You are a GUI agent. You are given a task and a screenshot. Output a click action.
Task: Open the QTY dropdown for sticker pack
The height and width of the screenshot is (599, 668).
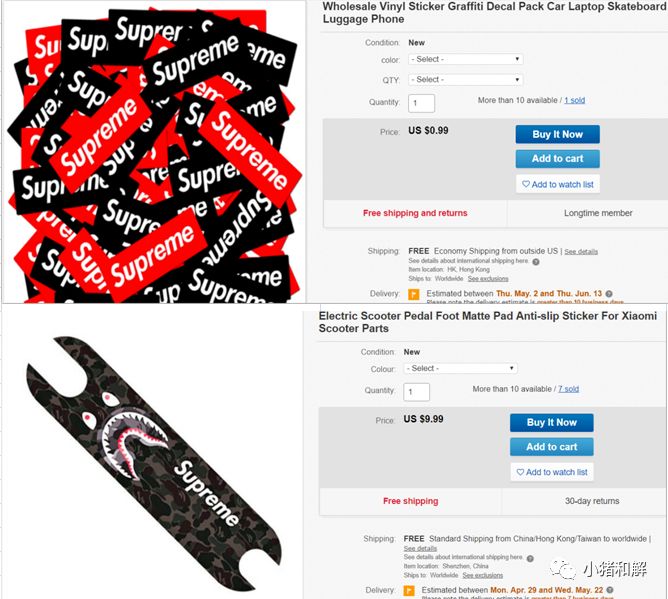pyautogui.click(x=466, y=80)
